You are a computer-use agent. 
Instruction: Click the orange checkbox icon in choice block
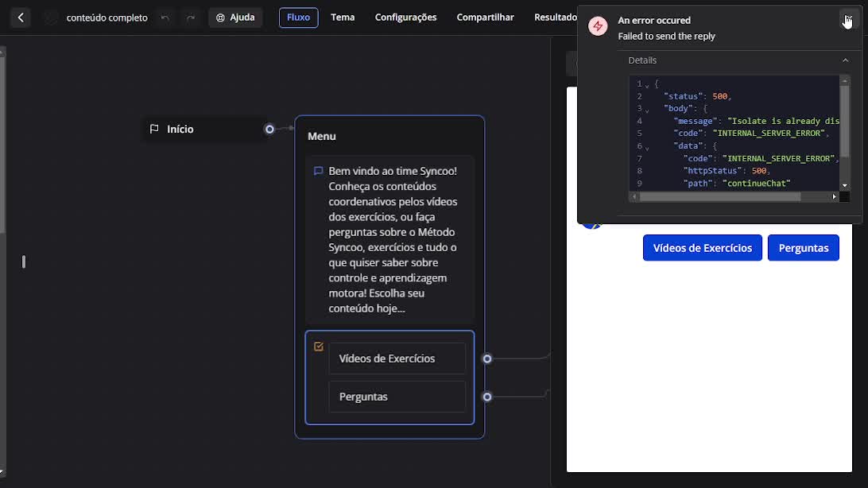point(319,347)
